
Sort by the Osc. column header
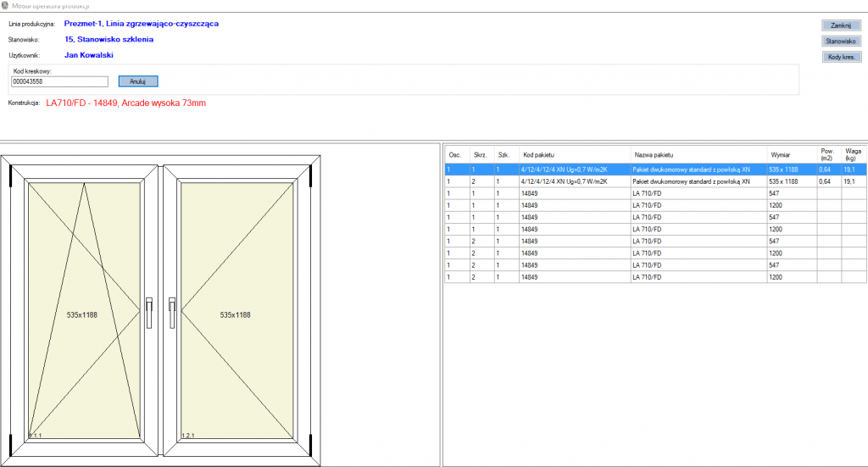coord(457,155)
